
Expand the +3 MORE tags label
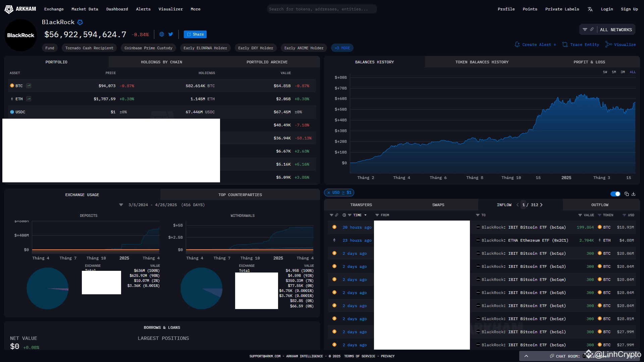pos(342,48)
